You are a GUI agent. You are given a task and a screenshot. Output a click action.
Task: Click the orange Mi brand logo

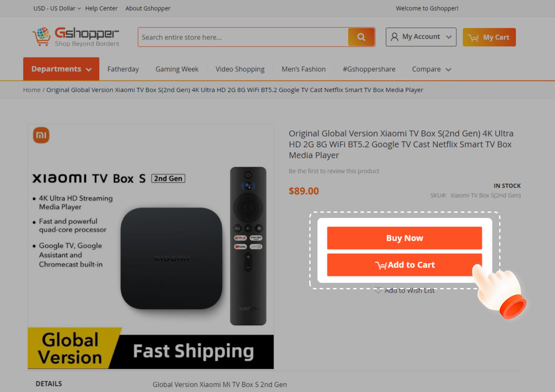(x=41, y=135)
